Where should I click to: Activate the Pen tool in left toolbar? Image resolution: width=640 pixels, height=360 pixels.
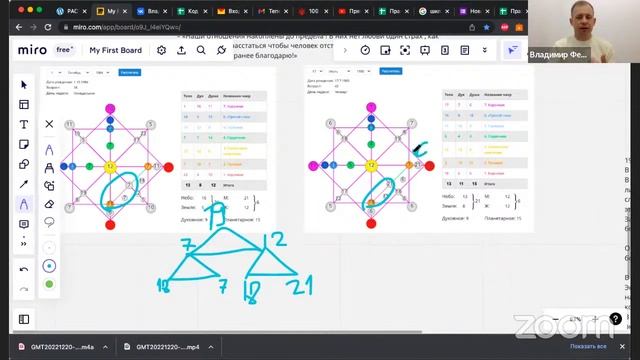click(x=24, y=204)
